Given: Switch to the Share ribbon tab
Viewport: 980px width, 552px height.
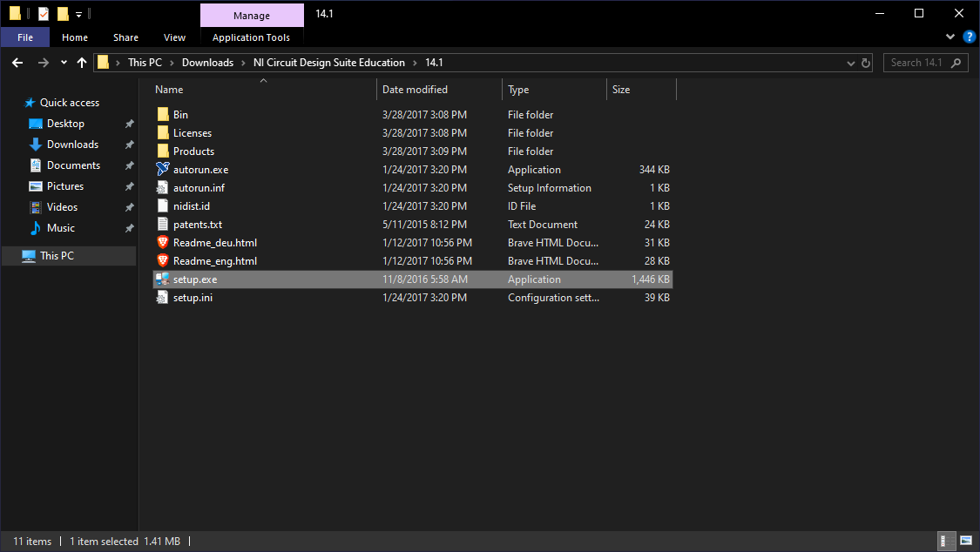Looking at the screenshot, I should 125,37.
